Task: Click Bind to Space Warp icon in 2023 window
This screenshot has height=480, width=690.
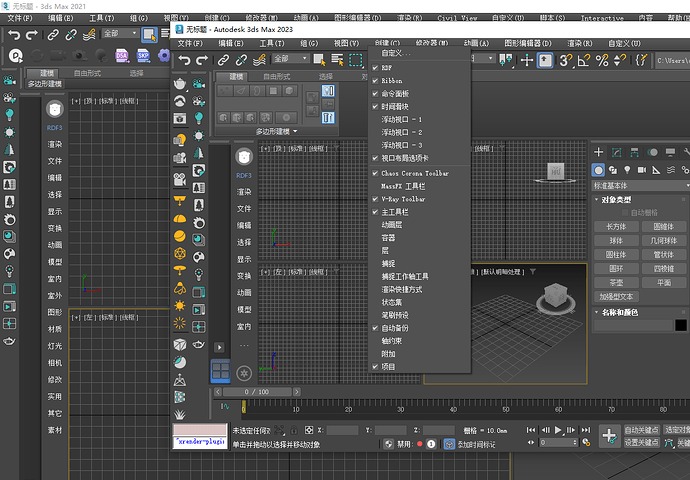Action: tap(259, 60)
